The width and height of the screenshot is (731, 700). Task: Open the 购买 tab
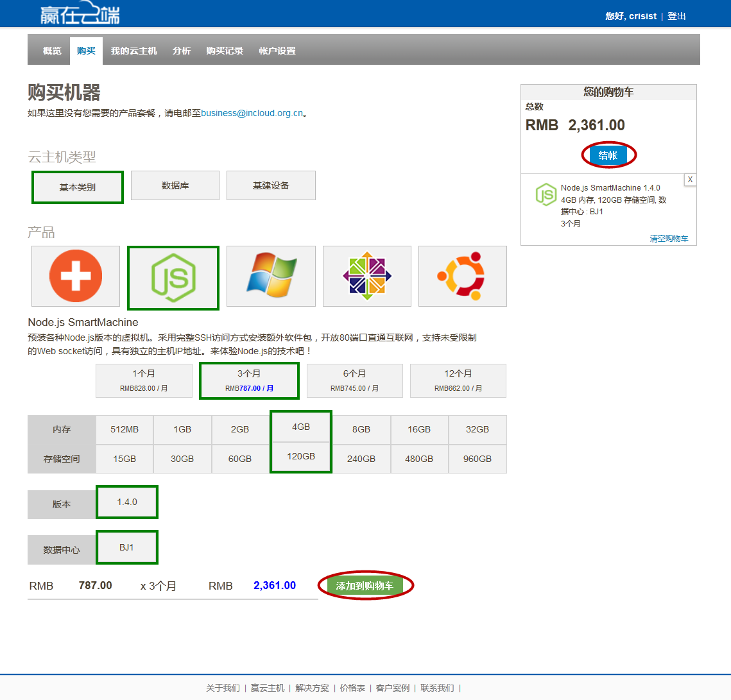coord(86,51)
